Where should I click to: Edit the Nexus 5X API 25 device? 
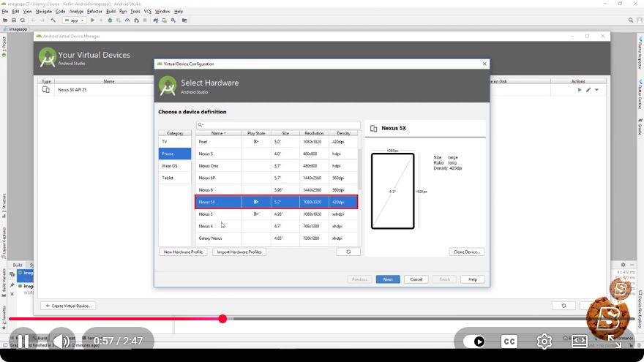click(x=588, y=90)
